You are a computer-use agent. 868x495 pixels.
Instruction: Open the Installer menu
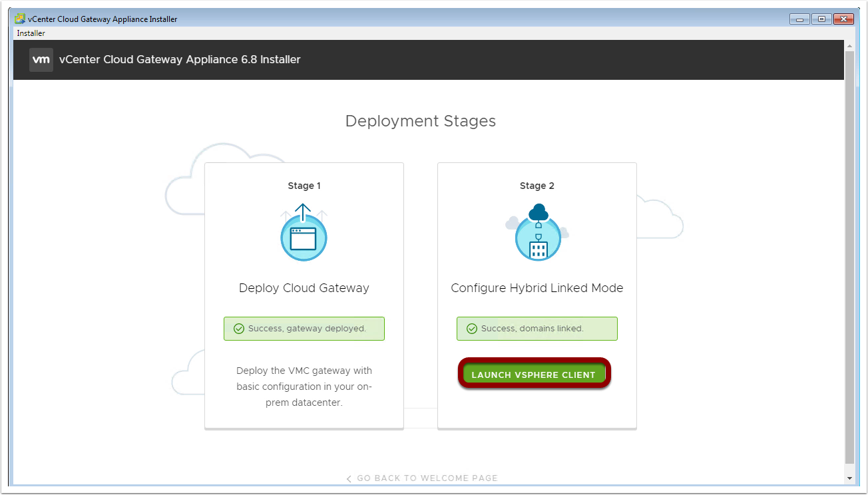pyautogui.click(x=31, y=33)
